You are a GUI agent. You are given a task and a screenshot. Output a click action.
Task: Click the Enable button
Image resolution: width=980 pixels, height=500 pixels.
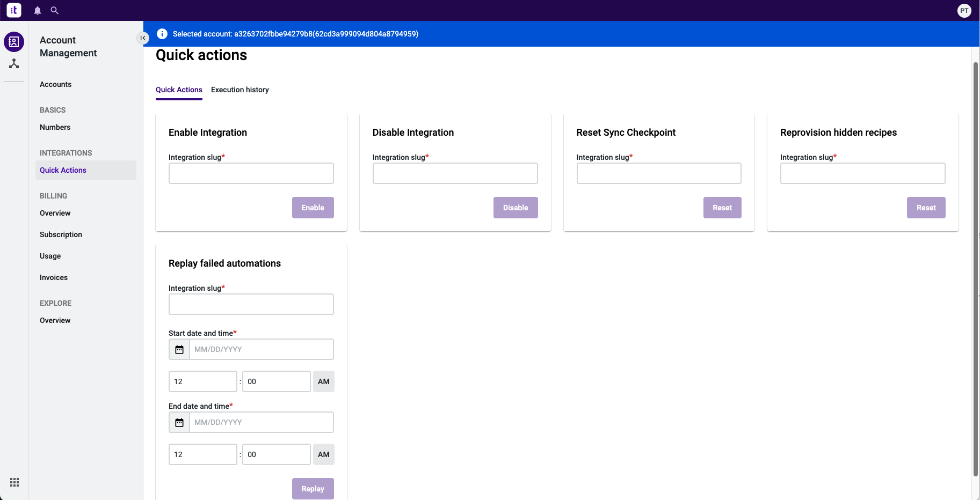(313, 208)
